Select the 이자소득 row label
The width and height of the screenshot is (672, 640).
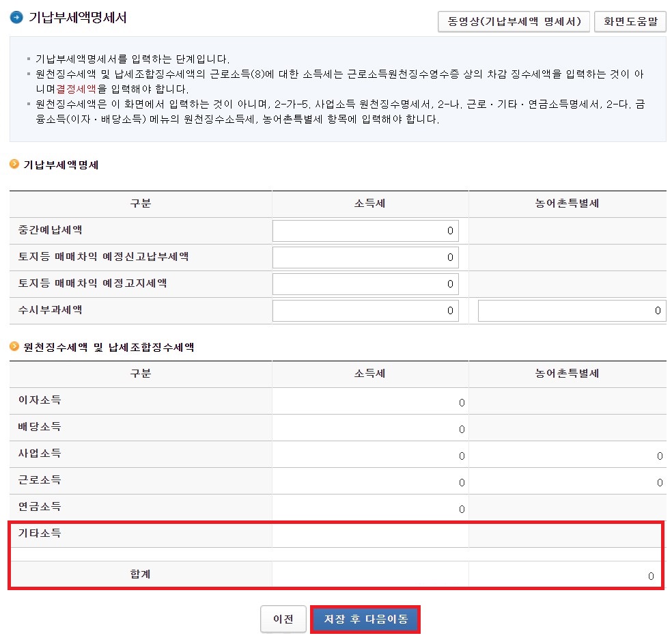[40, 400]
